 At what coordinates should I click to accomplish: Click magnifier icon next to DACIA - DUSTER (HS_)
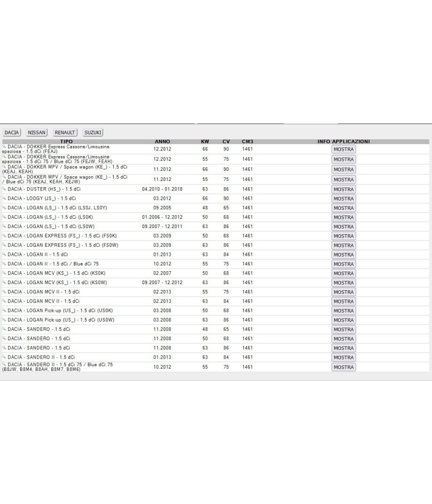(x=4, y=189)
